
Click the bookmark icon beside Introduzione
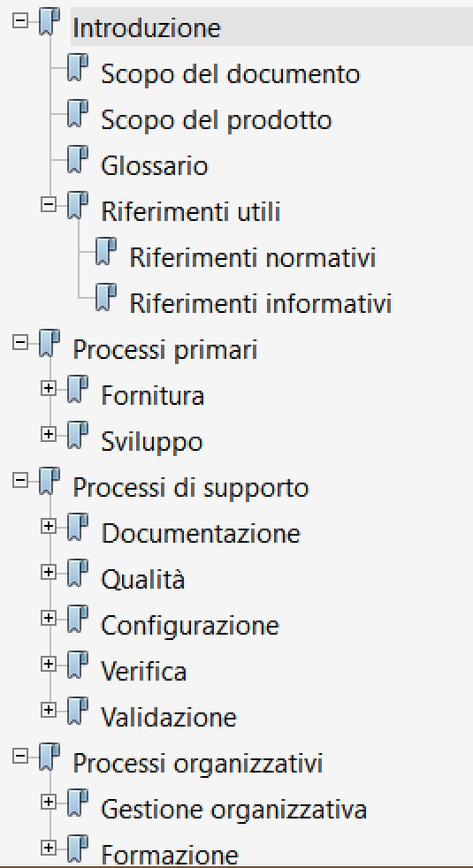(50, 24)
